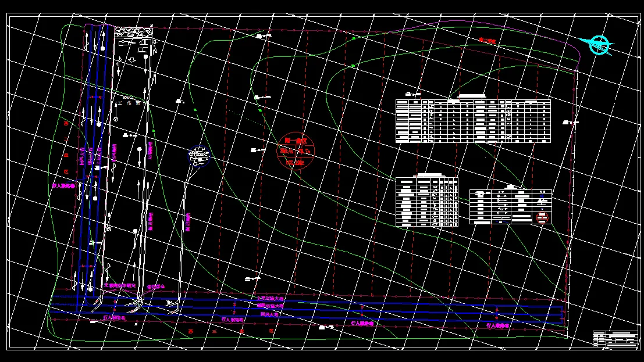Select the drawing title block
Screen dimensions: 644x362
click(615, 339)
